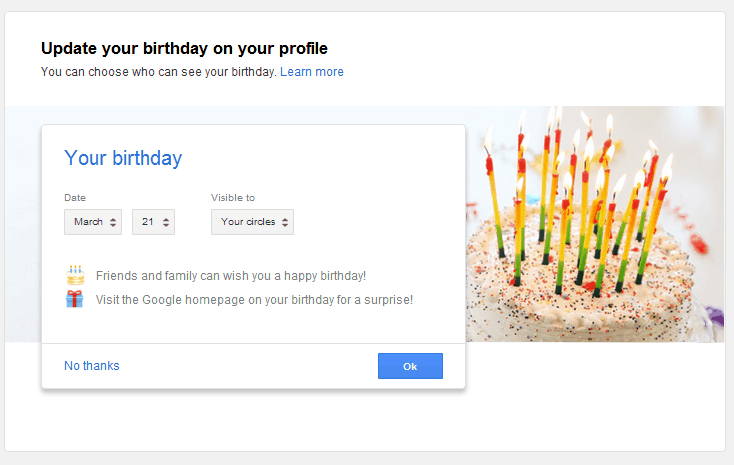Click the Update your birthday title
The height and width of the screenshot is (465, 734).
tap(184, 48)
